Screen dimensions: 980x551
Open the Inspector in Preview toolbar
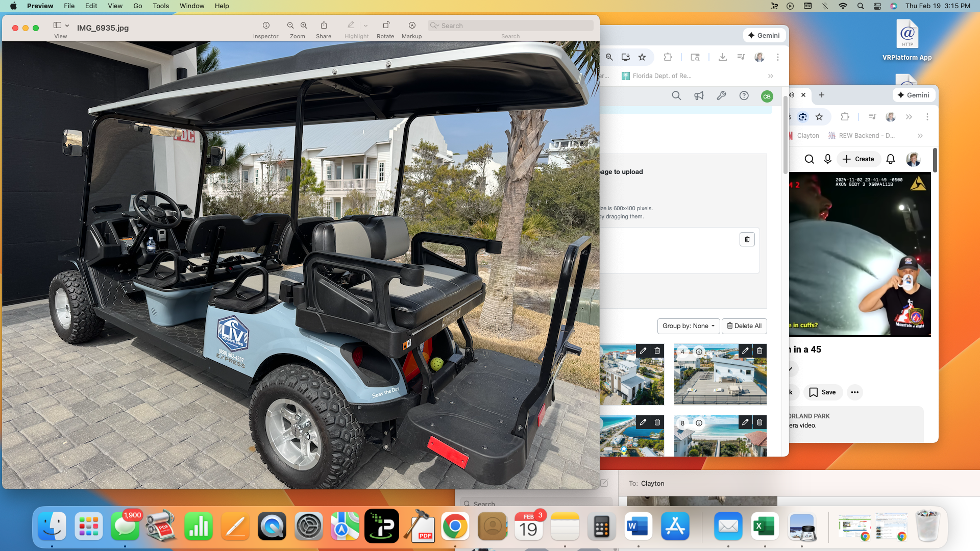point(266,26)
